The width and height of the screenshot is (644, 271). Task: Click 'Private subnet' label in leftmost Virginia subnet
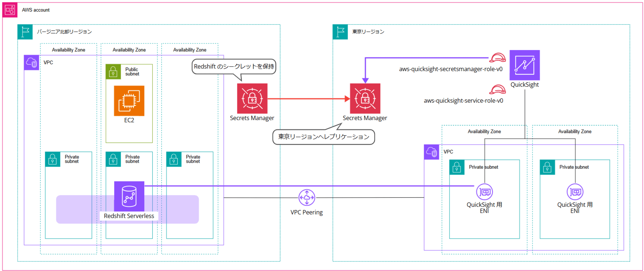tap(72, 159)
